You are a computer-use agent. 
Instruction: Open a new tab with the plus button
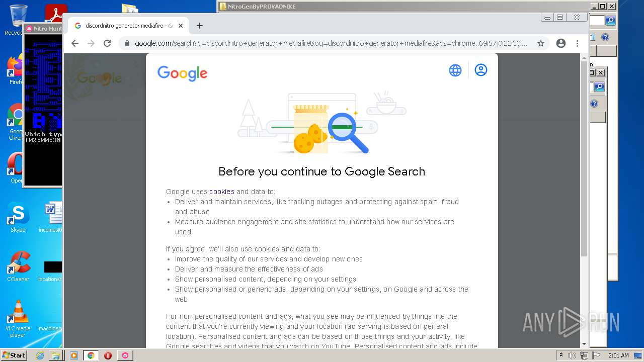(200, 26)
